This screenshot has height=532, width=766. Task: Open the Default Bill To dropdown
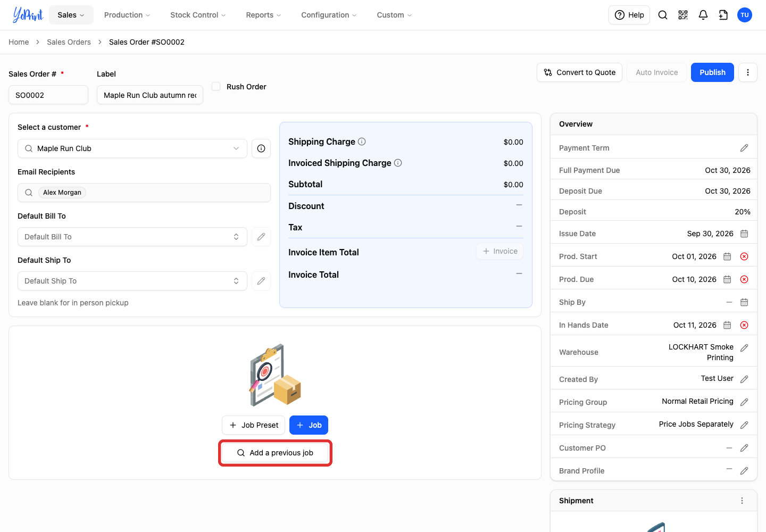pos(132,237)
